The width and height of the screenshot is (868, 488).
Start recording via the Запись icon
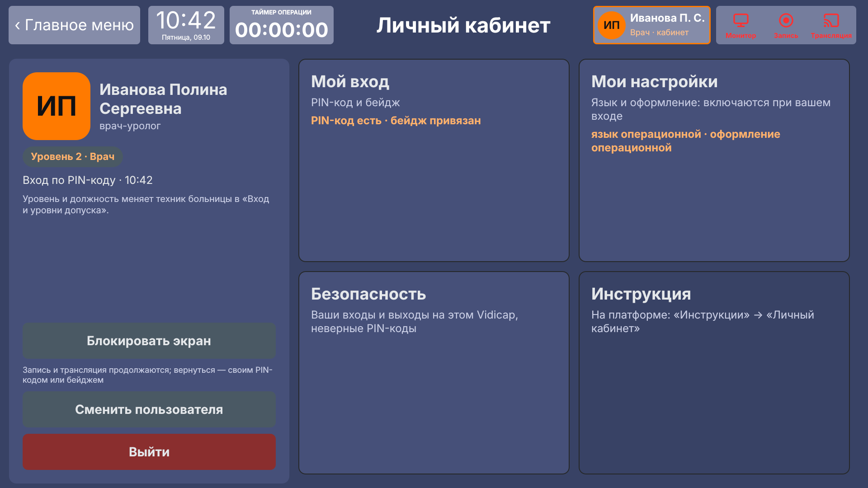[x=786, y=25]
